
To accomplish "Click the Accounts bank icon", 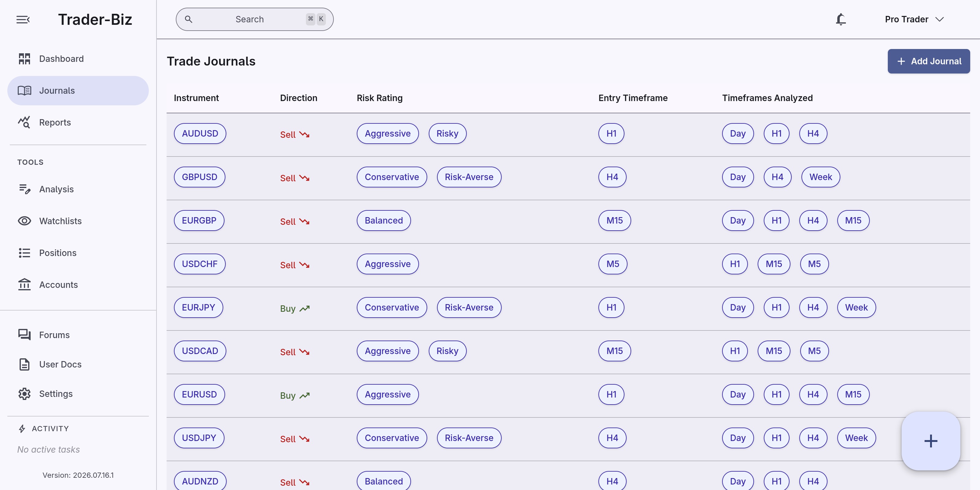I will pos(24,285).
